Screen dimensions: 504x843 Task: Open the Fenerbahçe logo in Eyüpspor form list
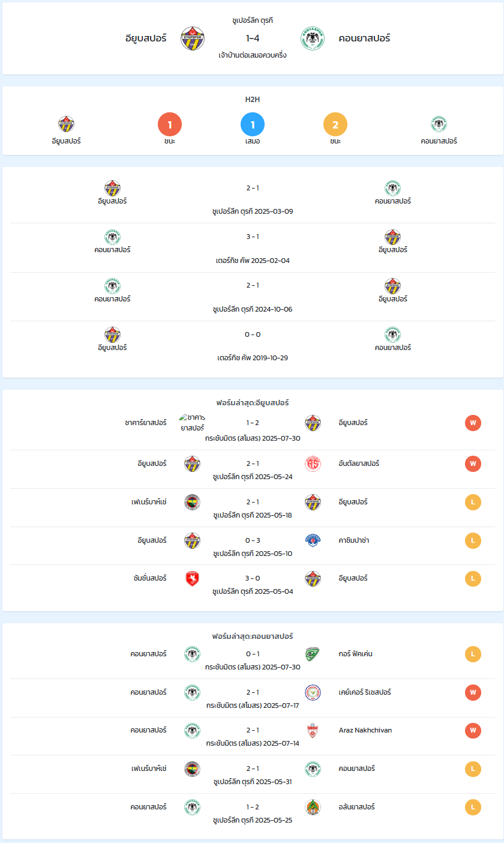coord(192,502)
